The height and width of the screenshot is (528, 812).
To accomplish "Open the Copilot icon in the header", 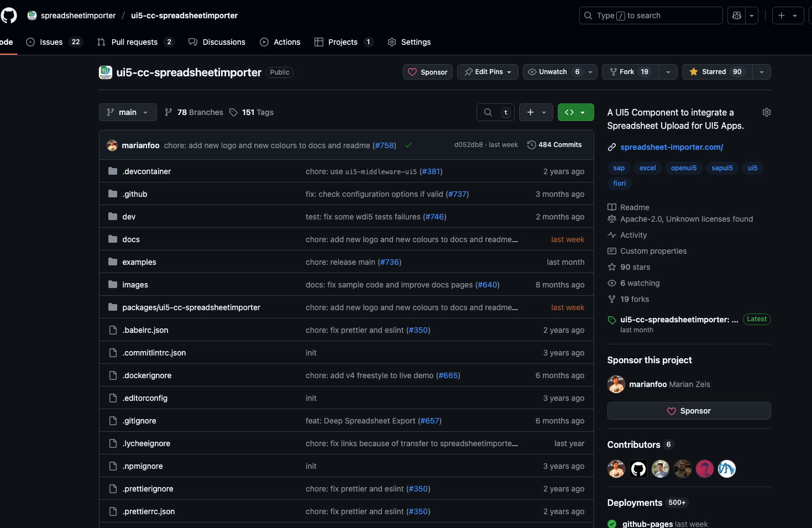I will pos(736,15).
